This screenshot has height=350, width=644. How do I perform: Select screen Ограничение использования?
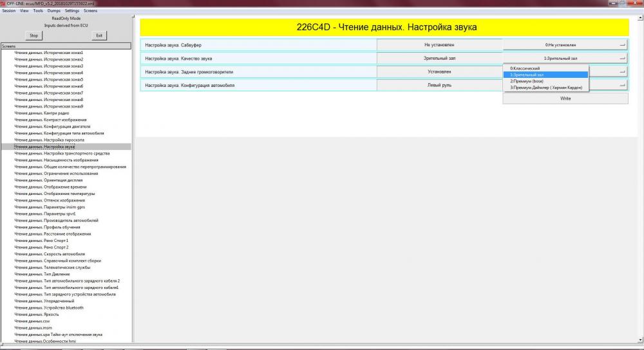56,173
